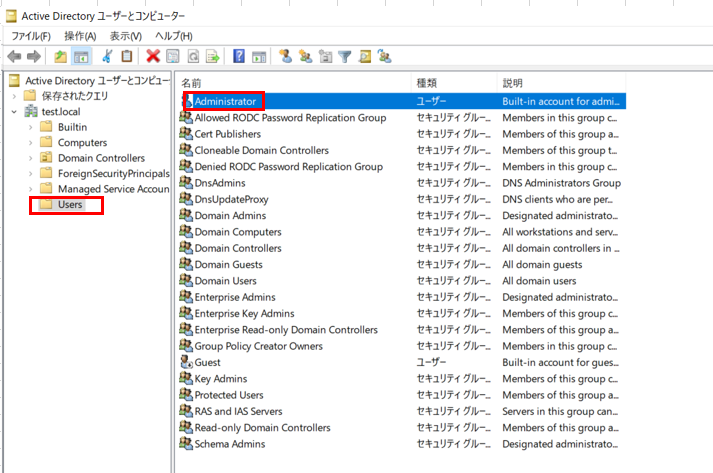Viewport: 713px width, 473px height.
Task: Click the Schema Admins group icon
Action: [x=186, y=443]
